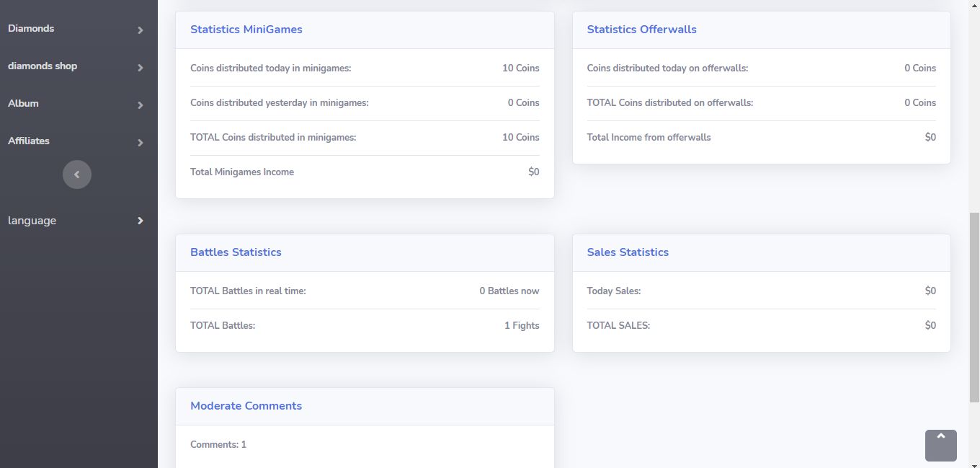Expand the diamonds shop chevron arrow

point(141,68)
